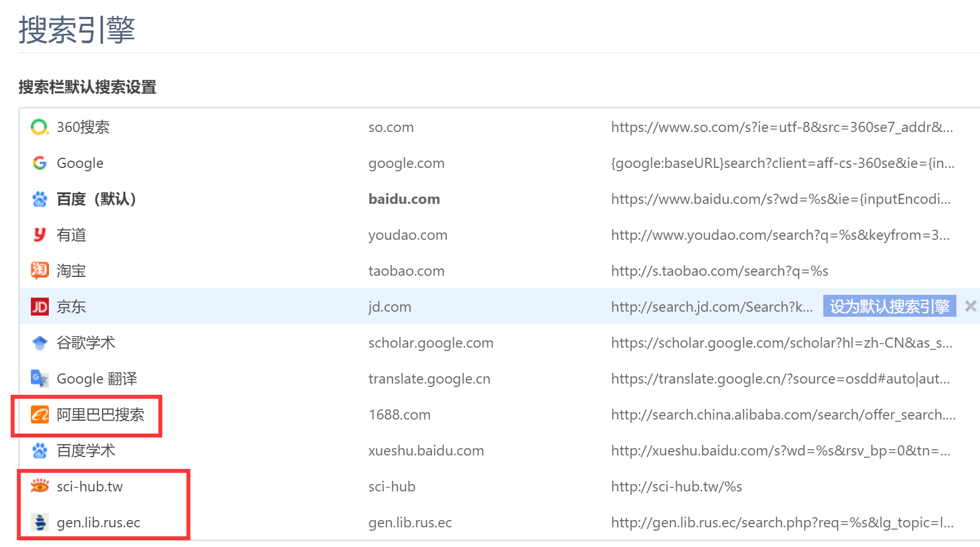The image size is (980, 547).
Task: Click the xueshu.baidu.com keyword cell
Action: [x=426, y=450]
